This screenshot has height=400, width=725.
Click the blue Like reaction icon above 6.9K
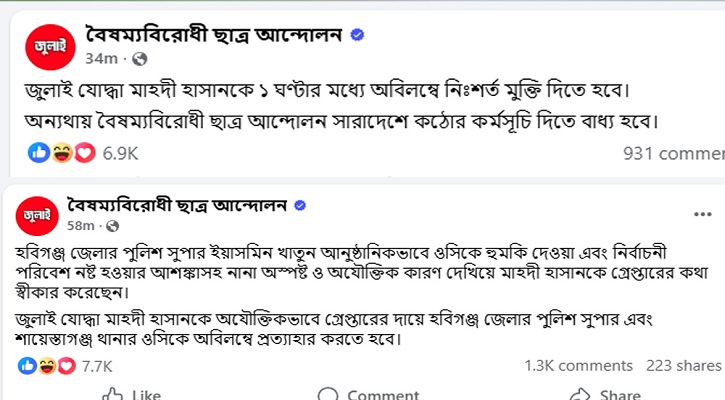click(39, 153)
